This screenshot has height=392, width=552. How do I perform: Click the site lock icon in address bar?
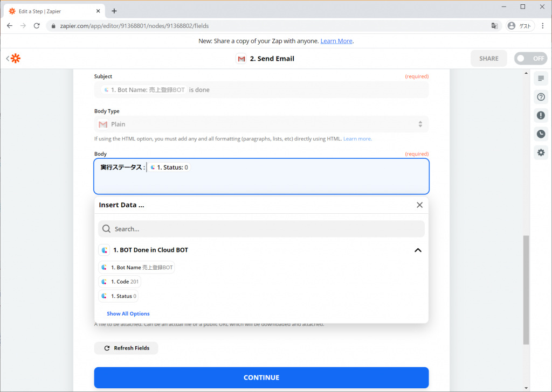click(53, 26)
